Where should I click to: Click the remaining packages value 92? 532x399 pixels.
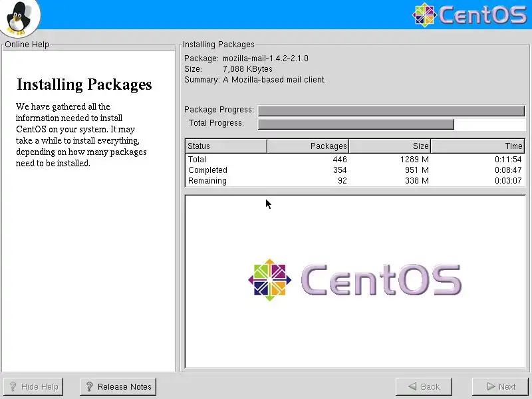342,180
